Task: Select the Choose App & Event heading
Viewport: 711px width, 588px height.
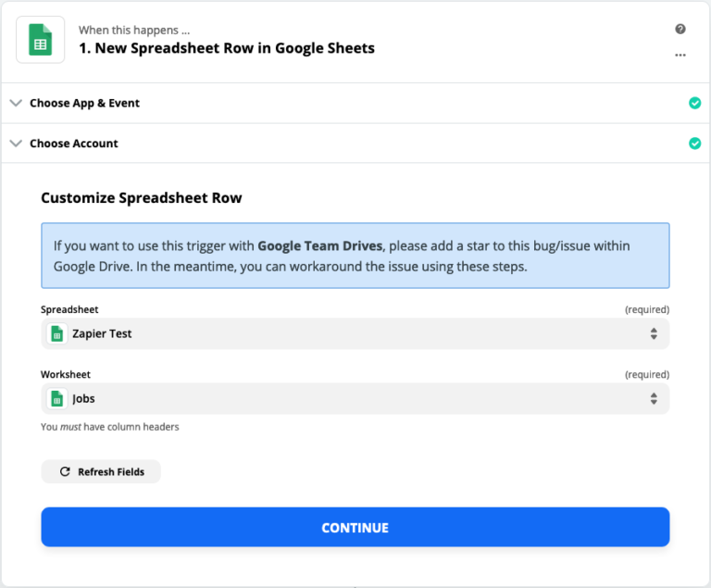Action: pos(84,103)
